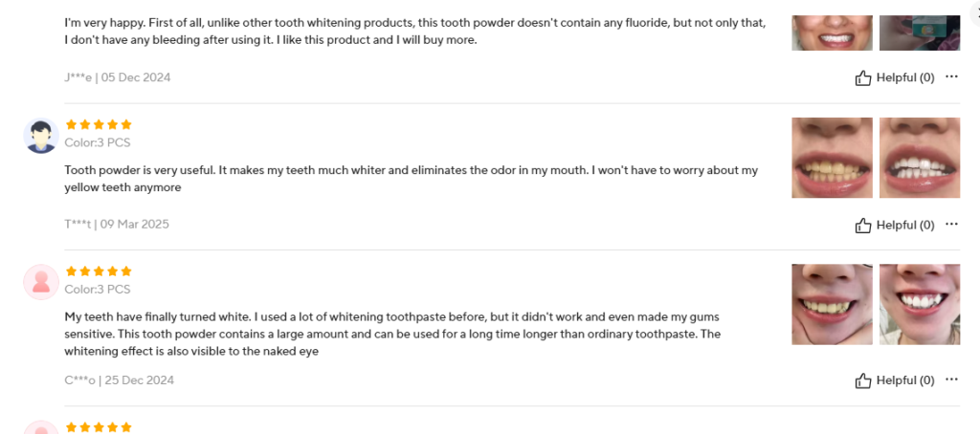The height and width of the screenshot is (434, 980).
Task: Click Helpful (0) text on J***e's review
Action: pos(905,78)
